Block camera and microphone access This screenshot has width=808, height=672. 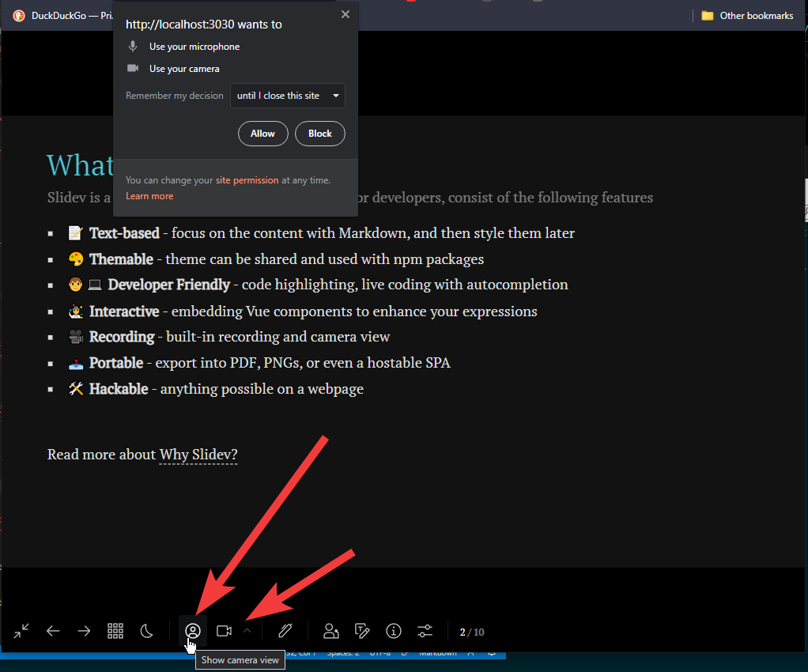(320, 134)
